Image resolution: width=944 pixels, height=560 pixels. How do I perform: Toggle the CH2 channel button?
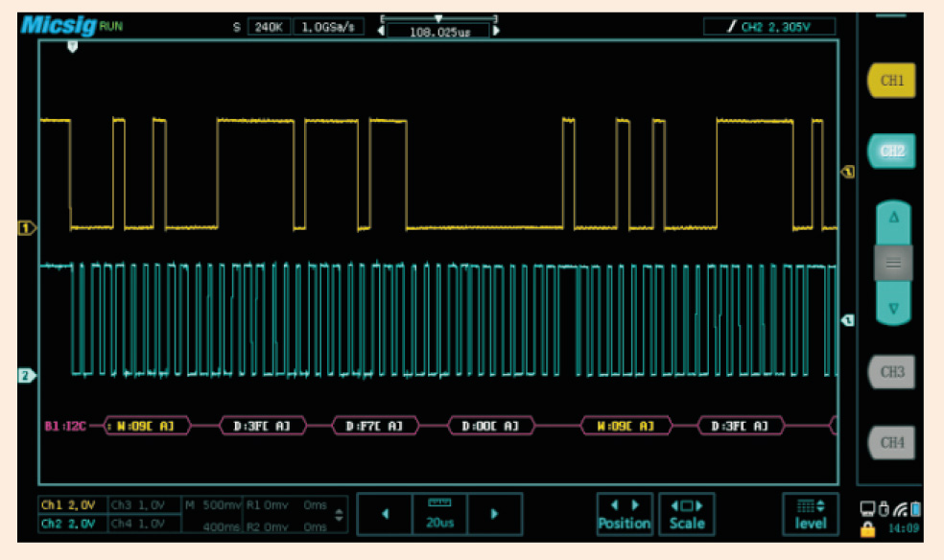[891, 152]
